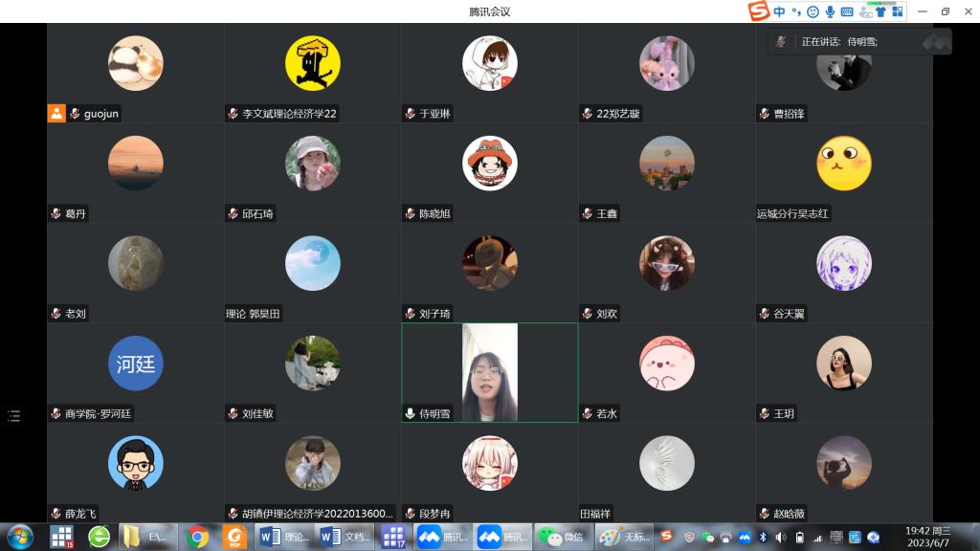Click the Sogou voice input microphone icon
980x551 pixels.
point(830,11)
